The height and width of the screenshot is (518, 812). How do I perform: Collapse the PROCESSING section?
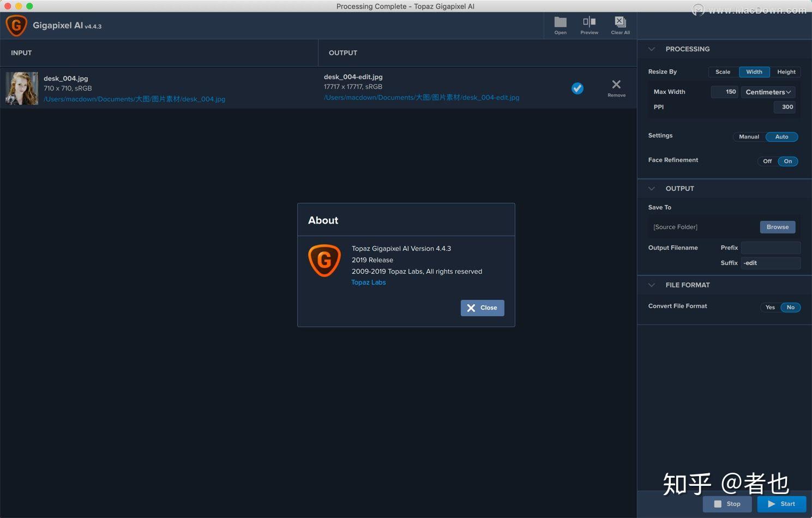[652, 49]
